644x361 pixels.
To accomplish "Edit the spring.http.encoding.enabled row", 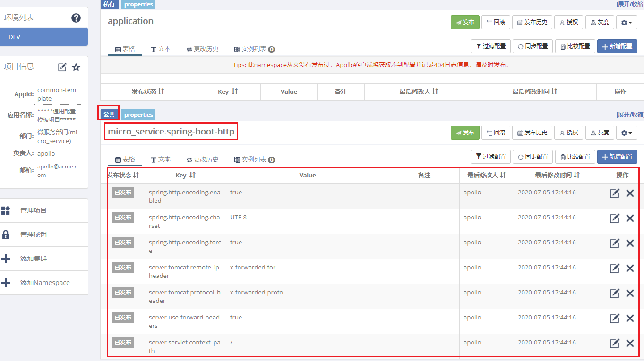I will point(615,193).
